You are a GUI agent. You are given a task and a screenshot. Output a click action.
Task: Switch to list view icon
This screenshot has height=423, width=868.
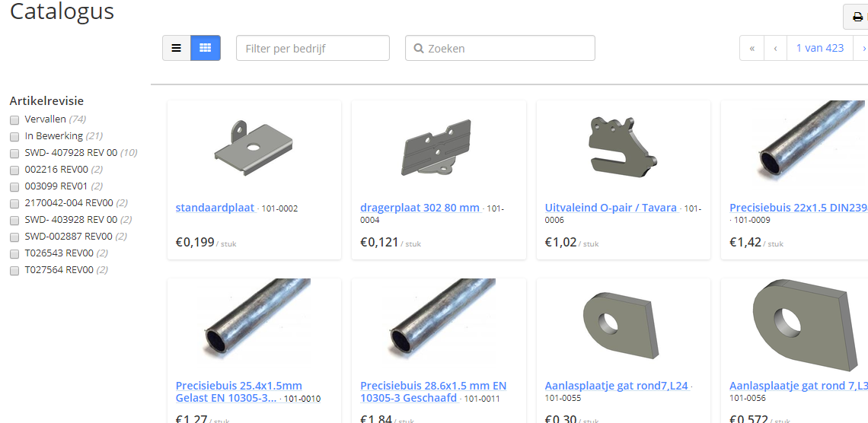176,48
